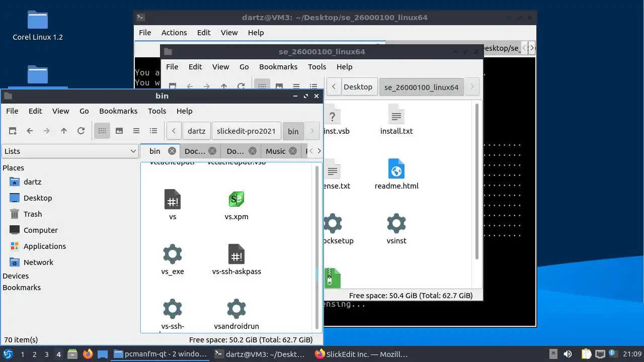
Task: Switch to workspace 2
Action: [34, 354]
